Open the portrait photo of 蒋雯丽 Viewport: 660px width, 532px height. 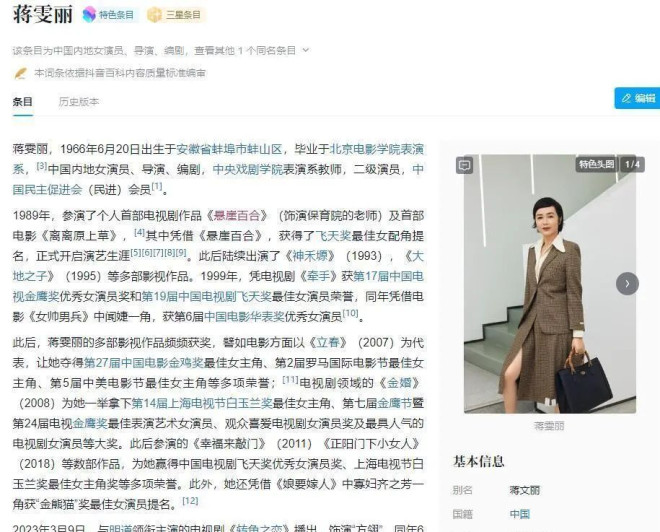click(550, 284)
